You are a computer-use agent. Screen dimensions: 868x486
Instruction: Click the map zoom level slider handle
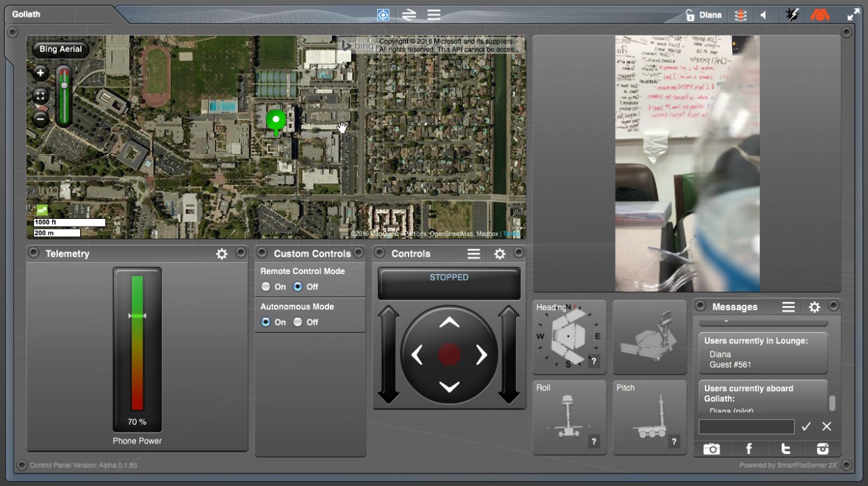64,85
